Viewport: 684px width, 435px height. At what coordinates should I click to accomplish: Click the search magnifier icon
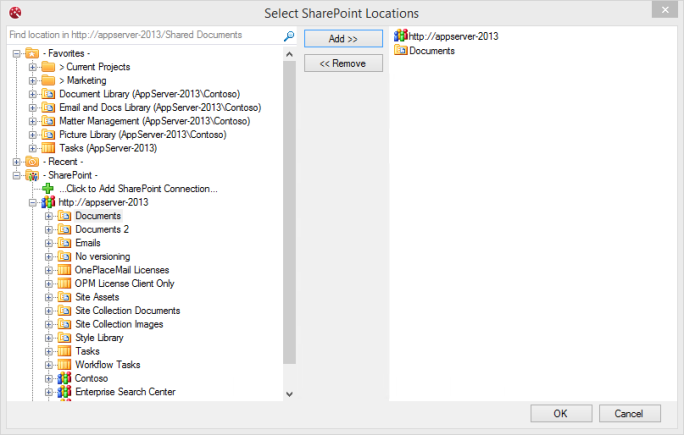[289, 36]
